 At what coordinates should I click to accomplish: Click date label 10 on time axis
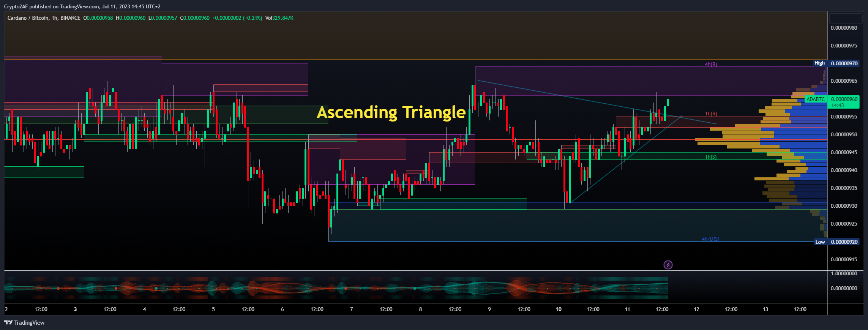click(559, 309)
